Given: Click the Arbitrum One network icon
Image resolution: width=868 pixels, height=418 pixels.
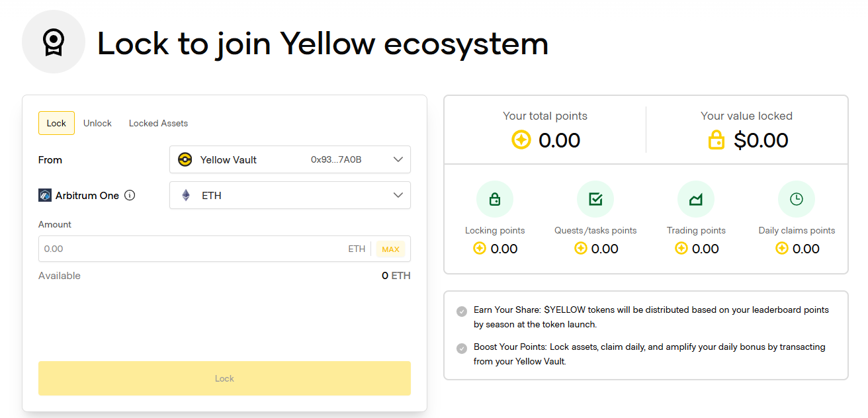Looking at the screenshot, I should [x=45, y=195].
